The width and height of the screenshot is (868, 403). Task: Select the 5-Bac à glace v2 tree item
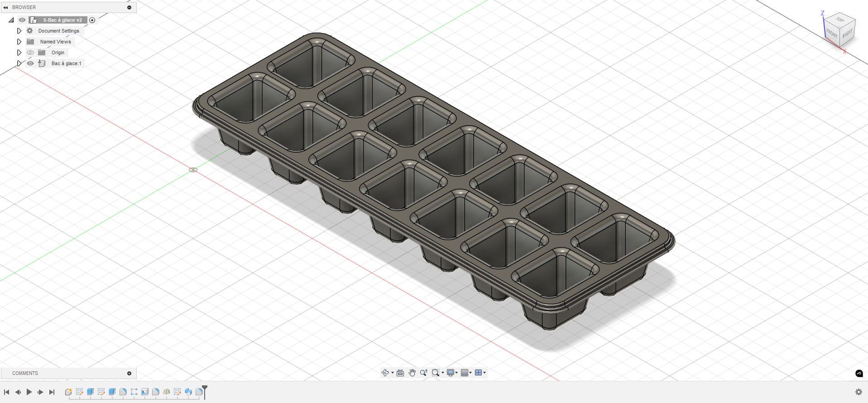(x=62, y=20)
